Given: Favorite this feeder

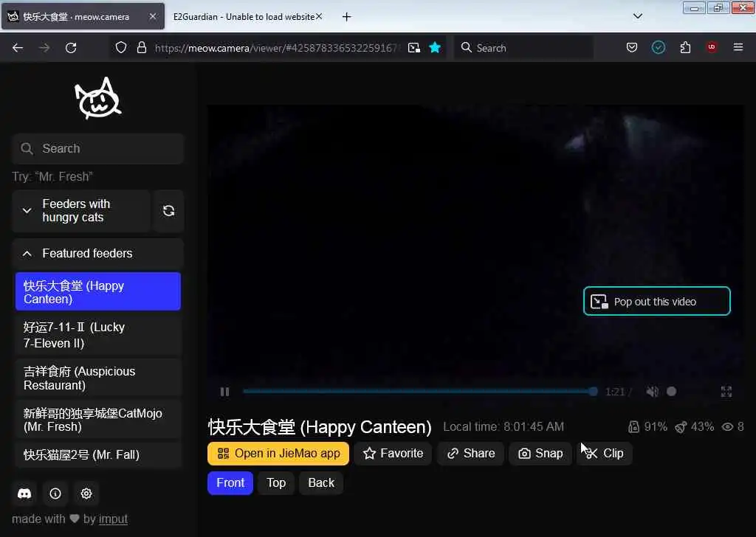Looking at the screenshot, I should [x=393, y=454].
